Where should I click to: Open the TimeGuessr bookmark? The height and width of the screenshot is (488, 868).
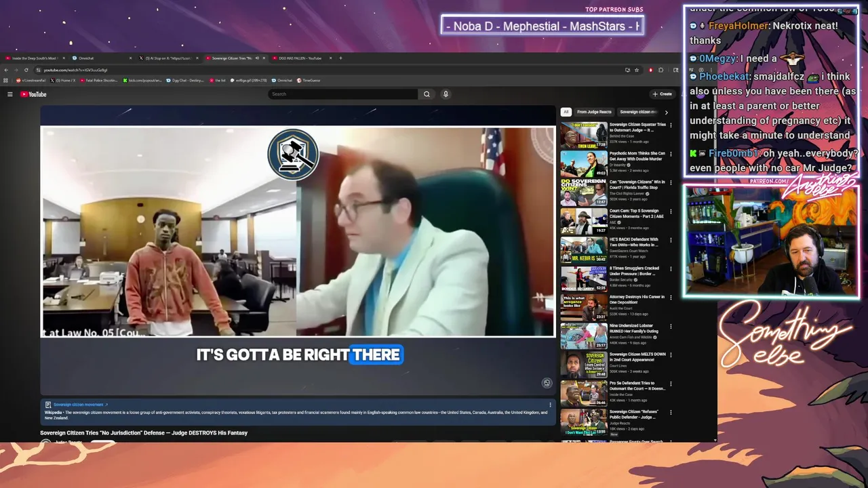pyautogui.click(x=309, y=81)
